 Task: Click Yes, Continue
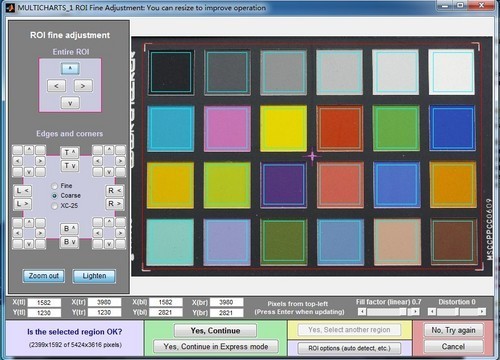tap(215, 331)
